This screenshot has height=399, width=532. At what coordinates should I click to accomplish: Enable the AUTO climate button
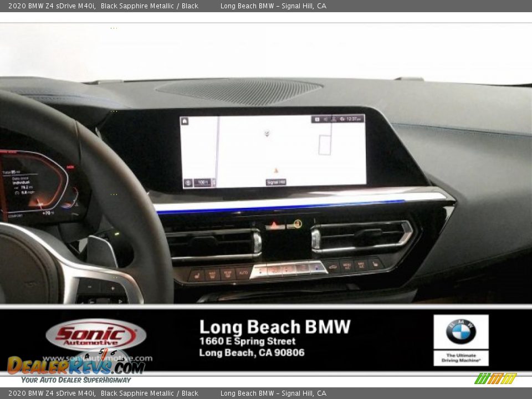tap(243, 273)
